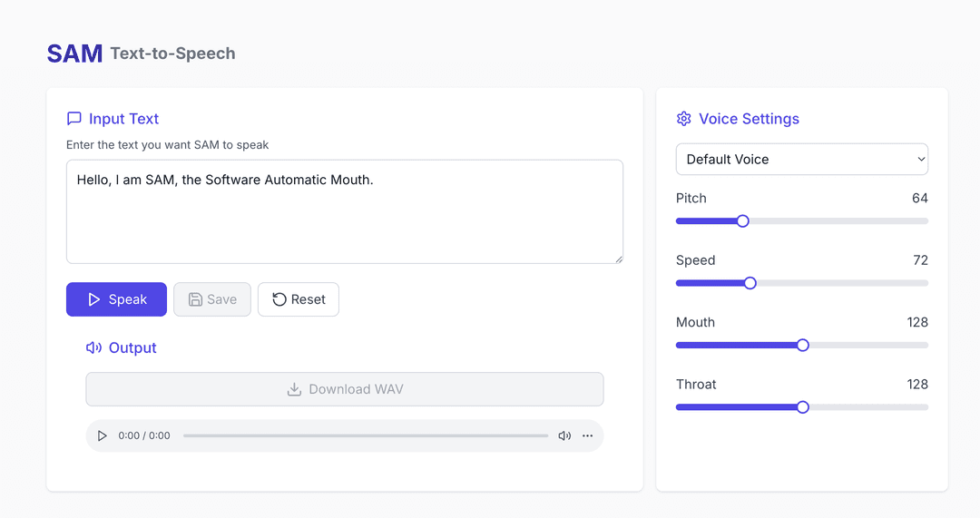Image resolution: width=980 pixels, height=518 pixels.
Task: Click the Throat slider handle
Action: (802, 407)
